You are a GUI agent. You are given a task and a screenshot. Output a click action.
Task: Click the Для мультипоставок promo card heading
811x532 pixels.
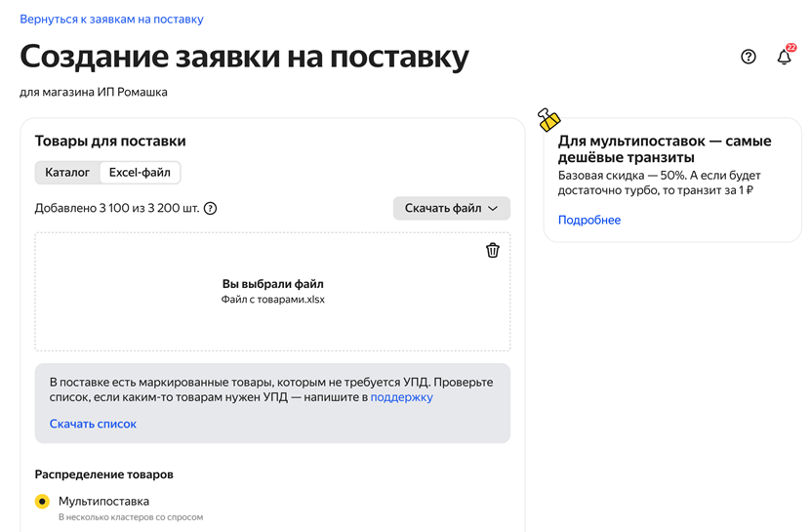(x=665, y=148)
